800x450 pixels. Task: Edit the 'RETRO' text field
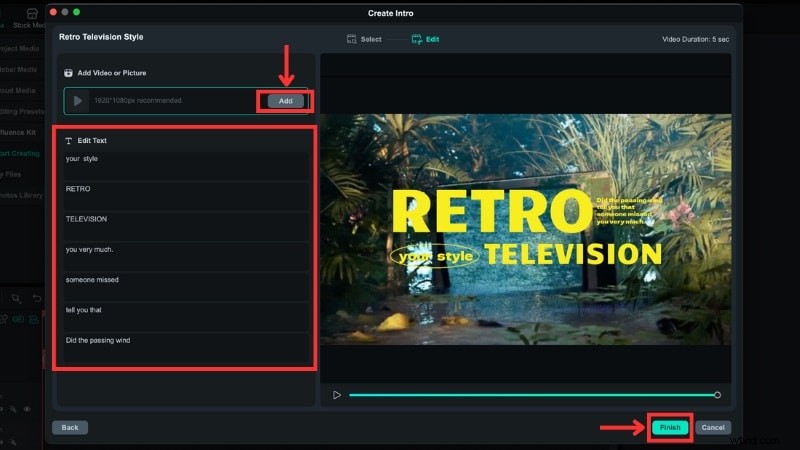[x=186, y=196]
